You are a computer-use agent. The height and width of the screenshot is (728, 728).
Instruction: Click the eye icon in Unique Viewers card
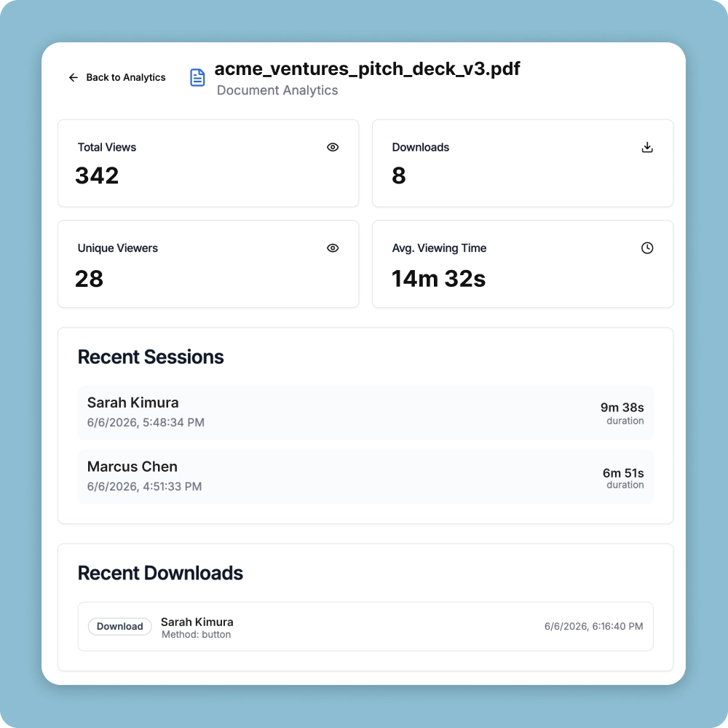coord(333,248)
